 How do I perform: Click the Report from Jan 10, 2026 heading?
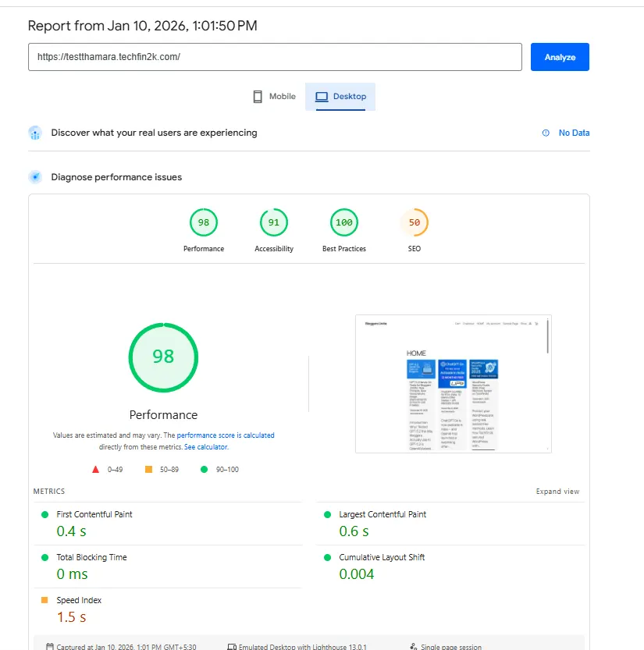pyautogui.click(x=142, y=26)
